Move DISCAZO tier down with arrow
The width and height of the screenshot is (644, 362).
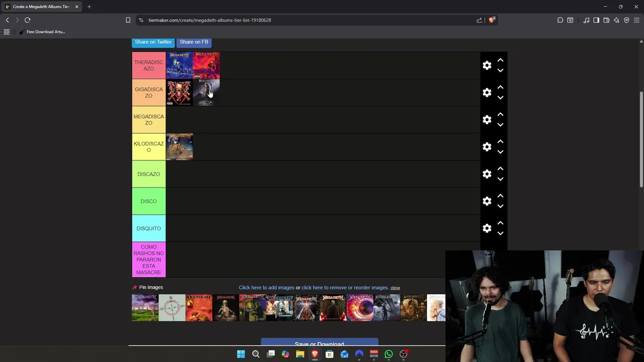[x=500, y=179]
